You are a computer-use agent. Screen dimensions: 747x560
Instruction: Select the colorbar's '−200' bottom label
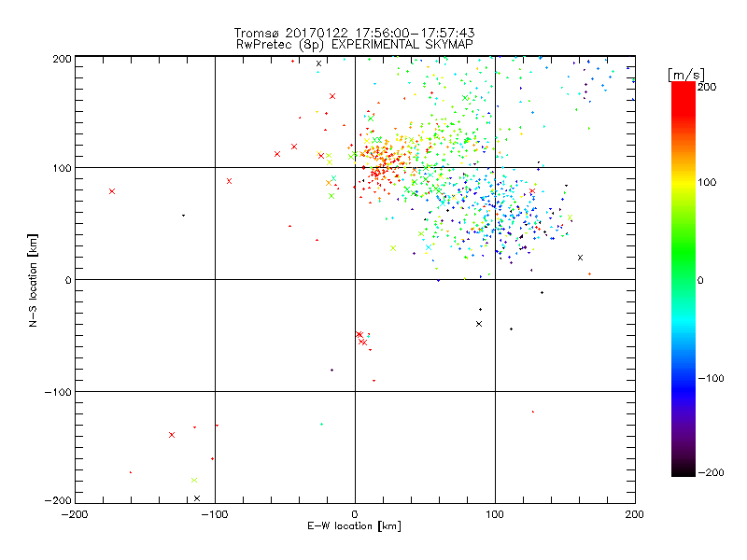711,472
